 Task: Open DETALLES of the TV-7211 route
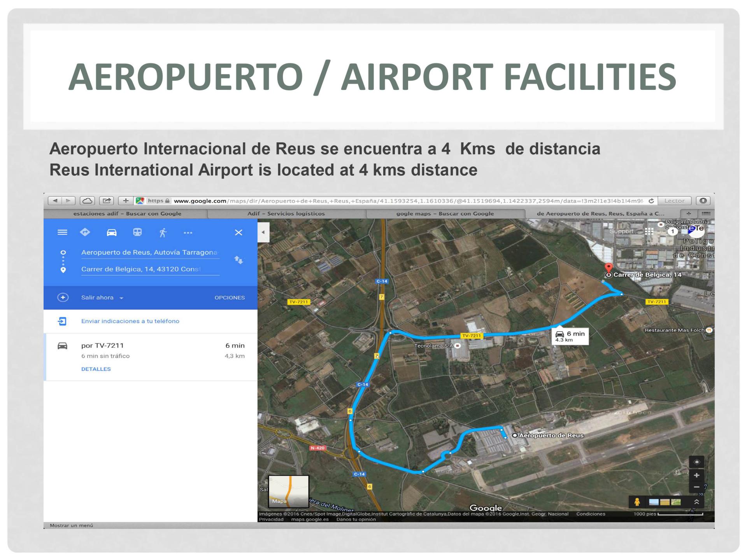click(x=96, y=369)
